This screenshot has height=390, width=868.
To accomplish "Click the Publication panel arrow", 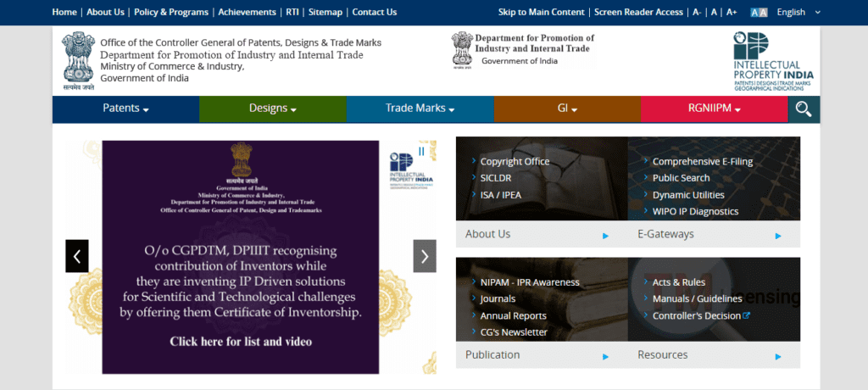I will coord(605,356).
